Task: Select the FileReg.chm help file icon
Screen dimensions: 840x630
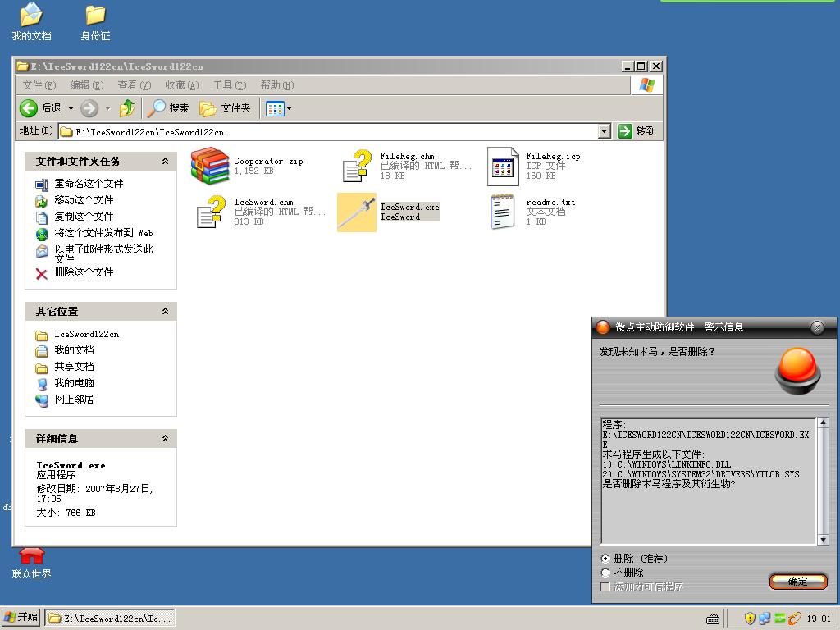Action: tap(357, 166)
